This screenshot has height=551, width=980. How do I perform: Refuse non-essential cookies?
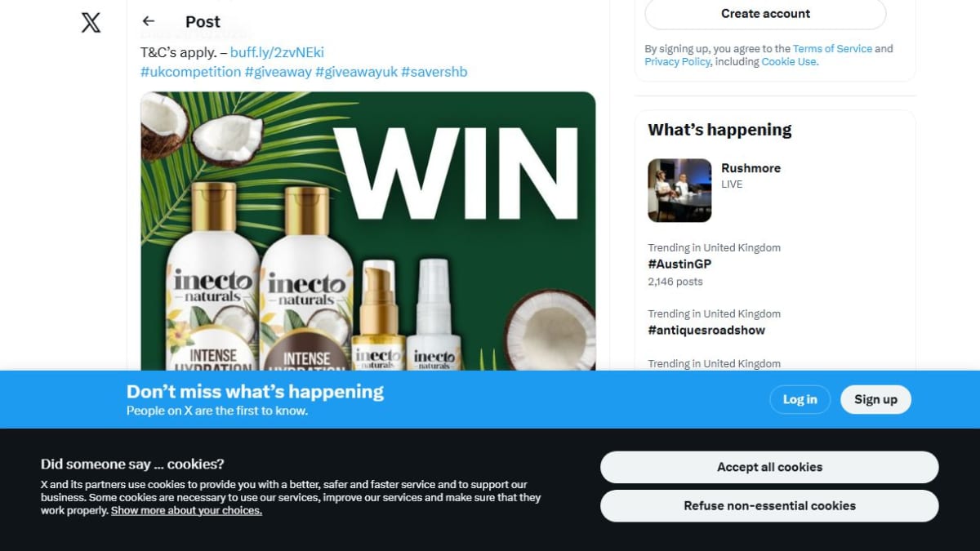coord(769,505)
